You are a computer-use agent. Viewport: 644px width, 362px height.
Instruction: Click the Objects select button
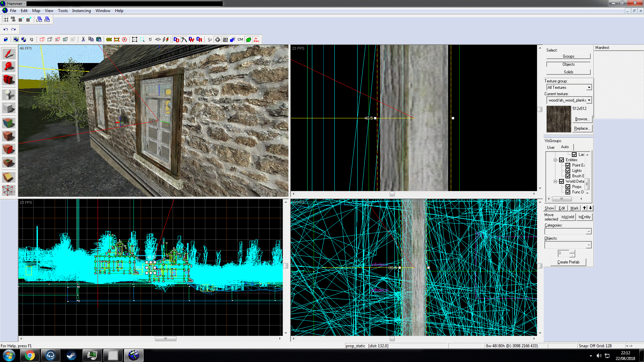(x=568, y=64)
